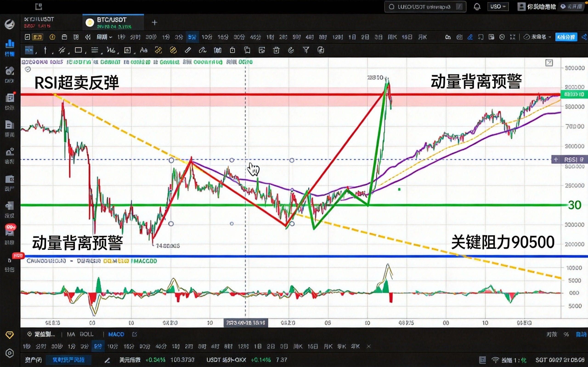Toggle the BOLL indicator below chart

pyautogui.click(x=87, y=334)
